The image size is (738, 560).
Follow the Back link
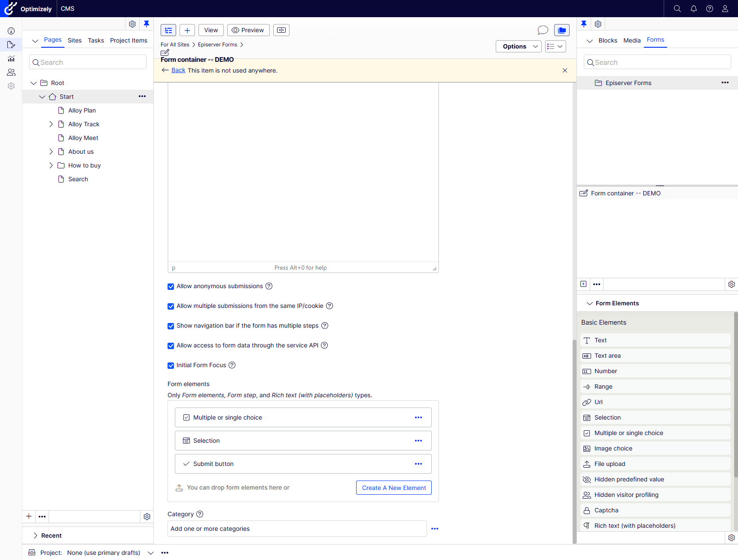[x=178, y=70]
